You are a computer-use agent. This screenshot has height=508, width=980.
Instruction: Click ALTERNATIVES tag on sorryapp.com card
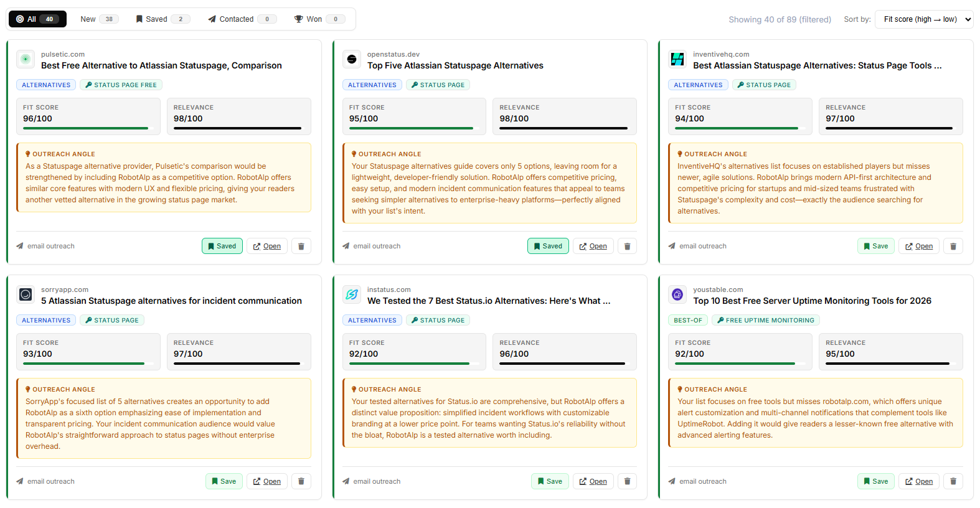point(46,320)
